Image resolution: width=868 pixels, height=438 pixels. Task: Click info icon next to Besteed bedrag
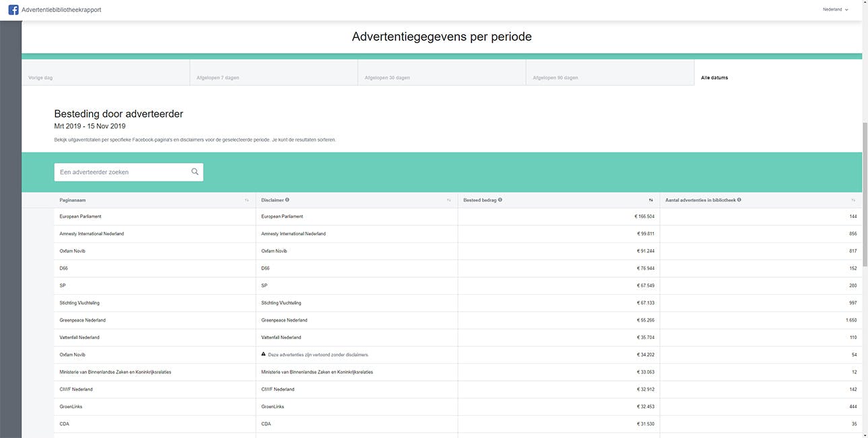tap(500, 200)
